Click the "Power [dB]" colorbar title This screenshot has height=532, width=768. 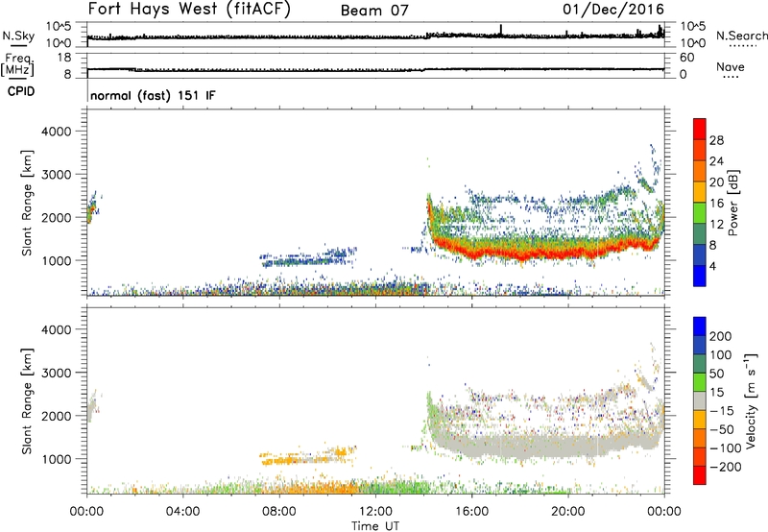tap(732, 203)
